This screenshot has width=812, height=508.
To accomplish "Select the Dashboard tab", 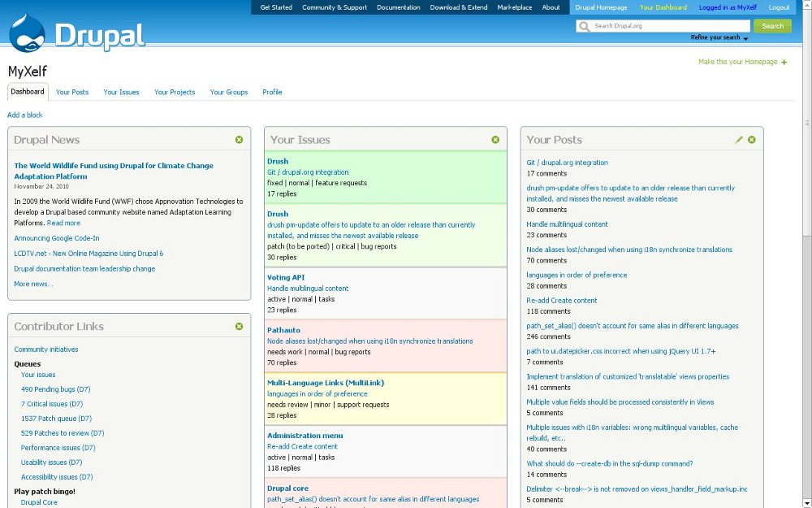I will (28, 92).
